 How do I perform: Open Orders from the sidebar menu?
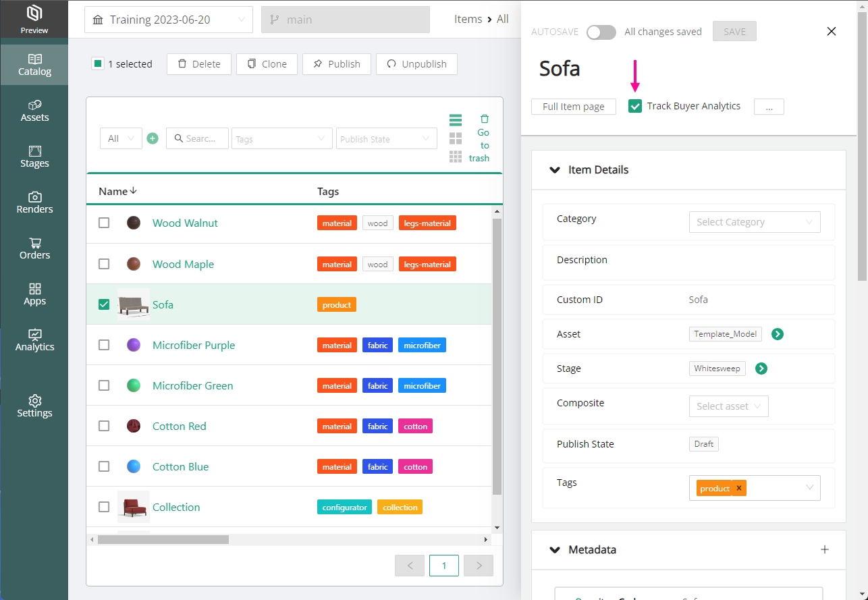[34, 248]
